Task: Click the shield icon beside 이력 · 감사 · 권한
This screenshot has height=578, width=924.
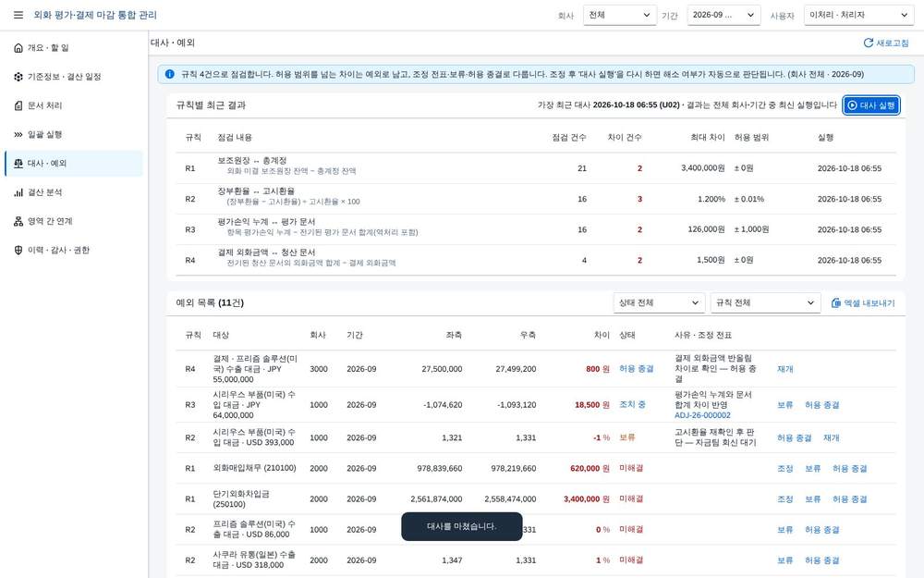Action: (18, 250)
